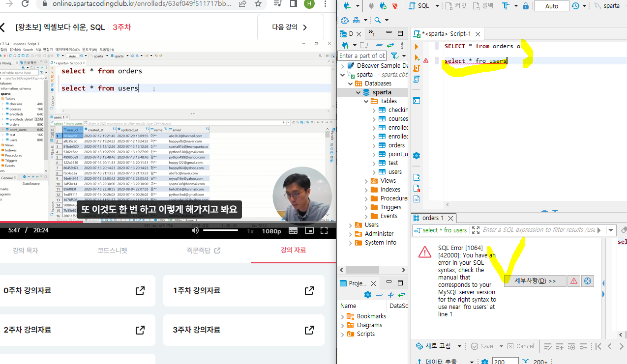Click 세부사항(D) >> details button

click(x=535, y=281)
